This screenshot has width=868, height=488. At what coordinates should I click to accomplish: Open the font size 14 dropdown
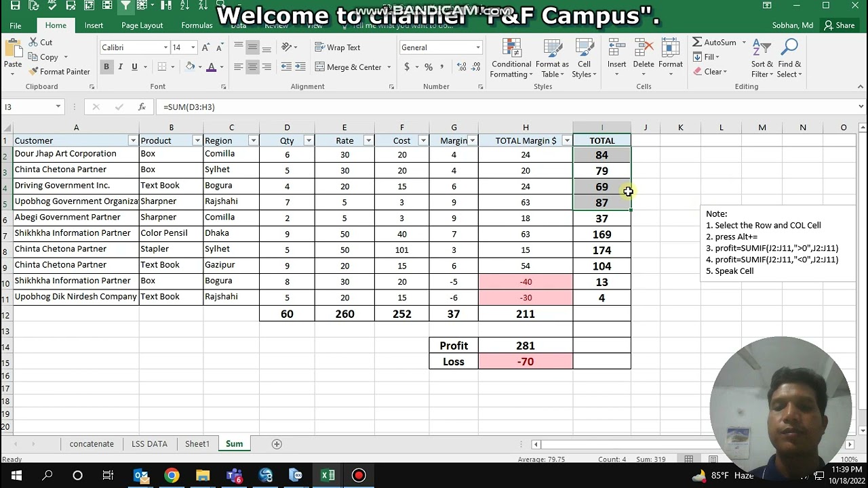193,47
